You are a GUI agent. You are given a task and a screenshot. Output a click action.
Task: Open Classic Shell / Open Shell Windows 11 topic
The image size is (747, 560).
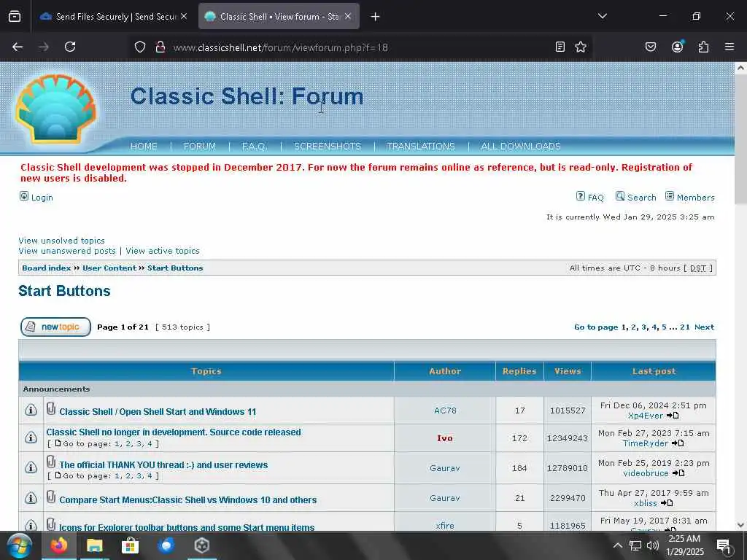point(158,411)
